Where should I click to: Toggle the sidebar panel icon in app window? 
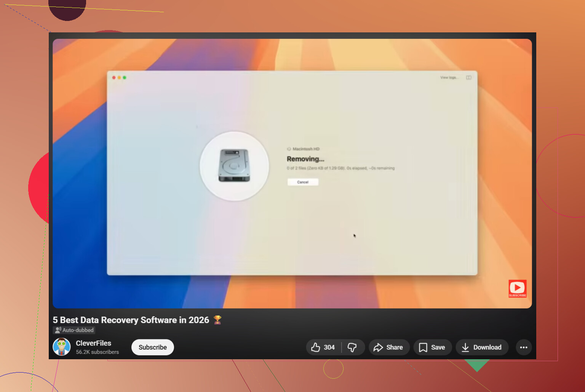point(469,78)
